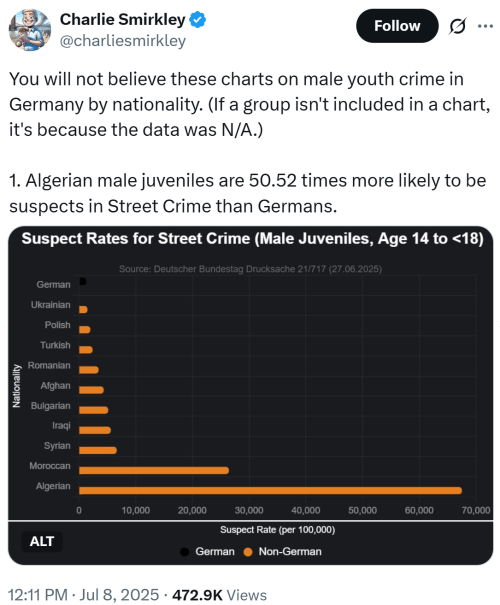This screenshot has width=500, height=605.
Task: Open the @charliesmirkley handle link
Action: 123,41
